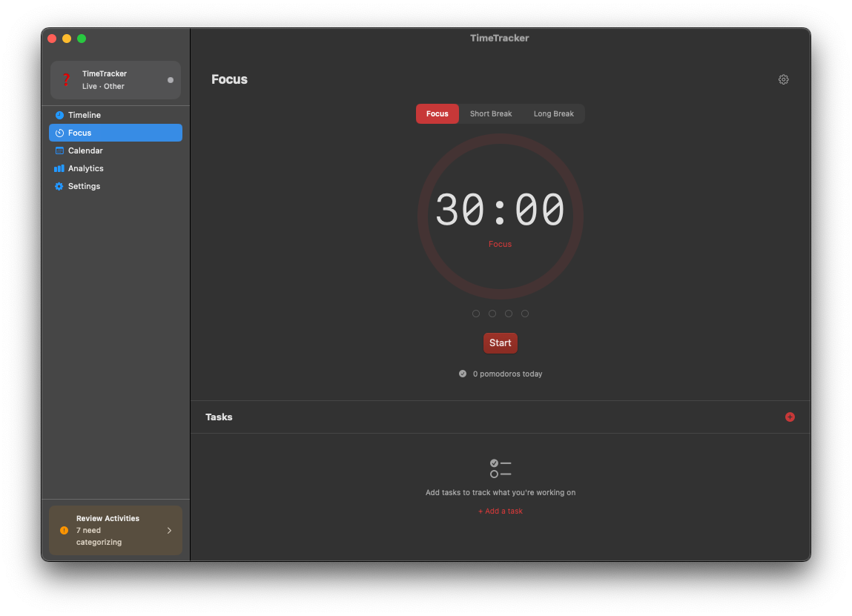Click the second pomodoro progress dot
The height and width of the screenshot is (616, 852).
(492, 314)
